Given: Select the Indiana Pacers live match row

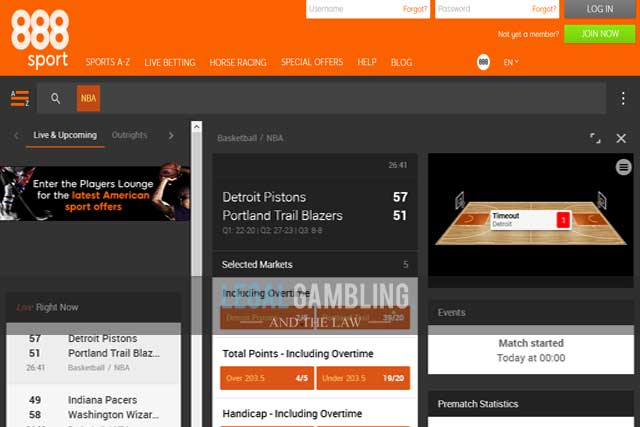Looking at the screenshot, I should click(93, 407).
